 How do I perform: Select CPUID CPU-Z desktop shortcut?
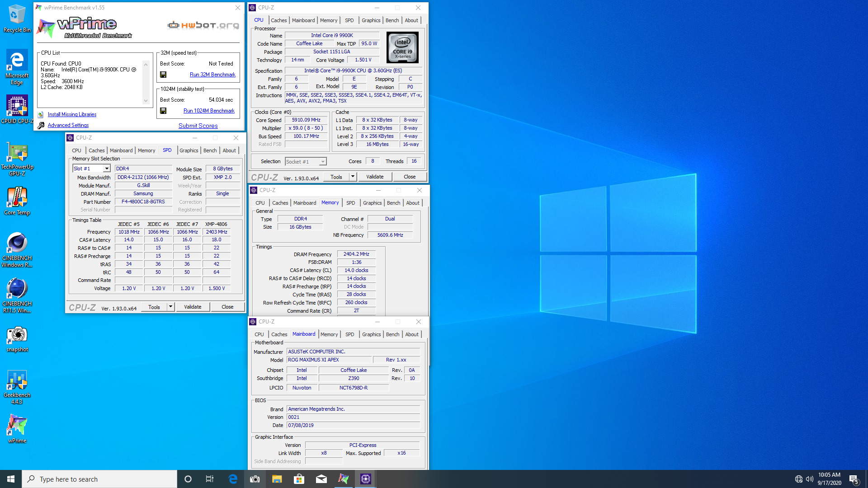[17, 109]
